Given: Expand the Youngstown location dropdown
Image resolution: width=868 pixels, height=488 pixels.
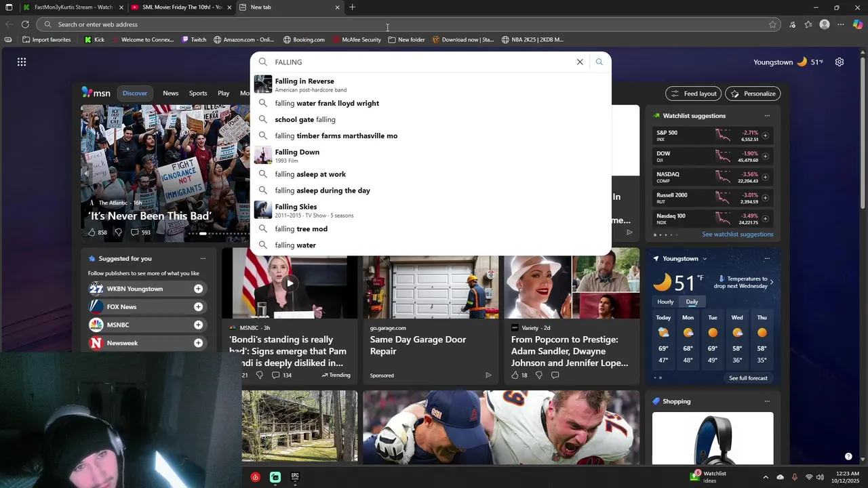Looking at the screenshot, I should (705, 259).
